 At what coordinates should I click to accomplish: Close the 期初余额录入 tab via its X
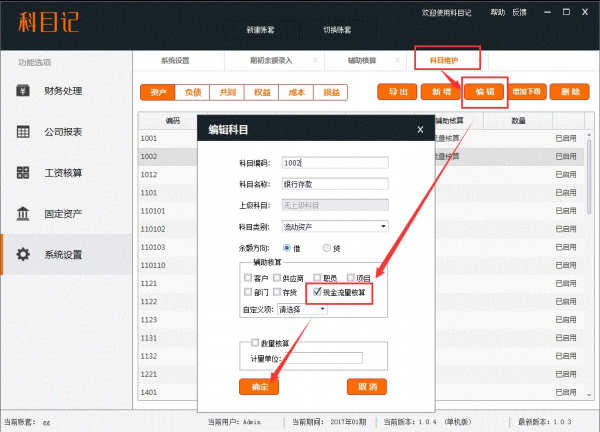click(x=314, y=60)
